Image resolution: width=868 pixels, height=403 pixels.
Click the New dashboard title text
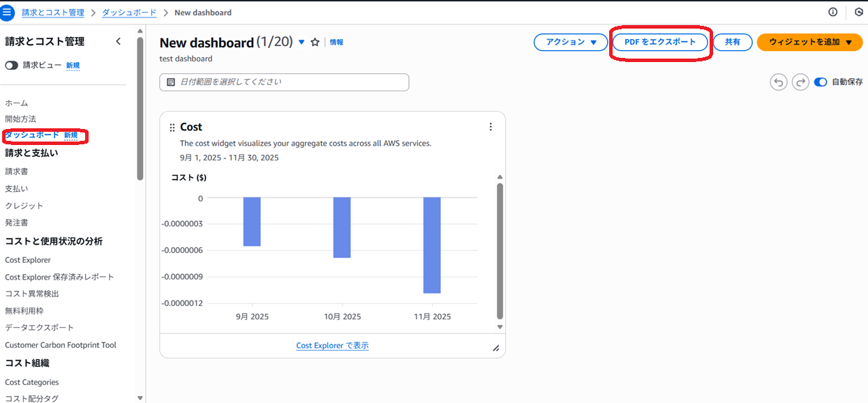click(207, 43)
